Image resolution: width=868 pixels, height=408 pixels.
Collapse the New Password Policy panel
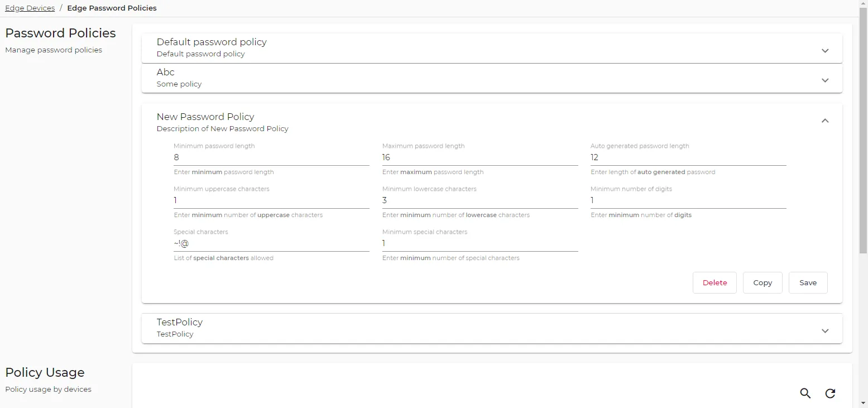click(825, 121)
